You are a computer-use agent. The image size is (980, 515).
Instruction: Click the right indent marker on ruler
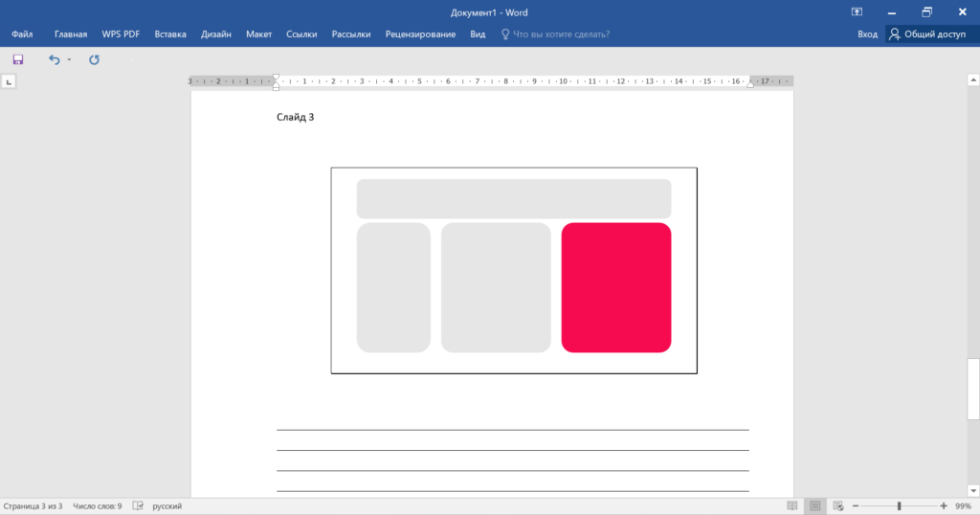(750, 84)
